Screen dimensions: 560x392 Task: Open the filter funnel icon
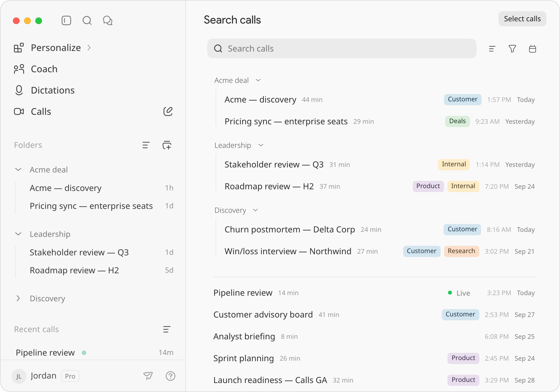pos(512,49)
